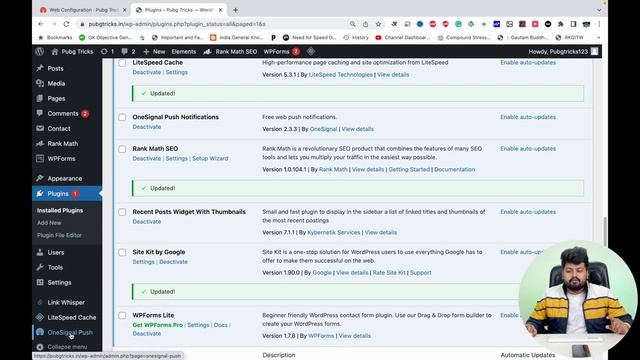
Task: Open Contact in the sidebar
Action: click(59, 129)
